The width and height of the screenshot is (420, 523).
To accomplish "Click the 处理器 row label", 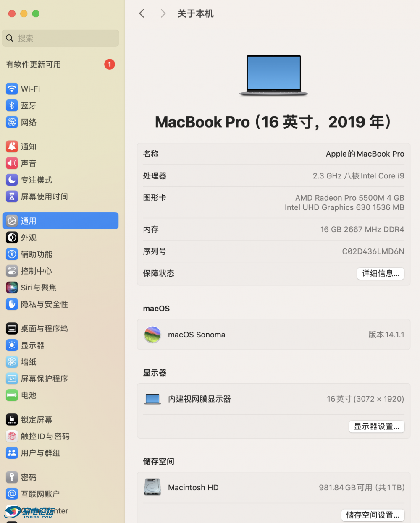I will (x=155, y=176).
